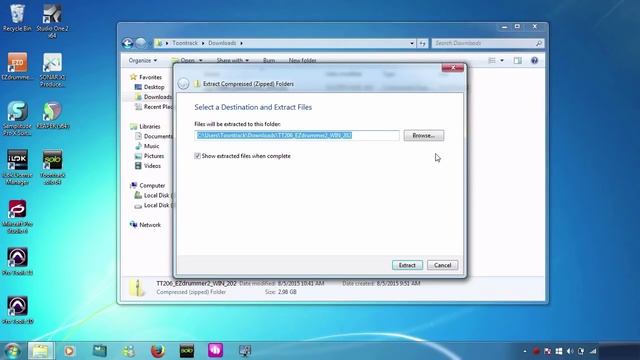Viewport: 640px width, 360px height.
Task: Expand the address bar history dropdown
Action: pyautogui.click(x=412, y=43)
